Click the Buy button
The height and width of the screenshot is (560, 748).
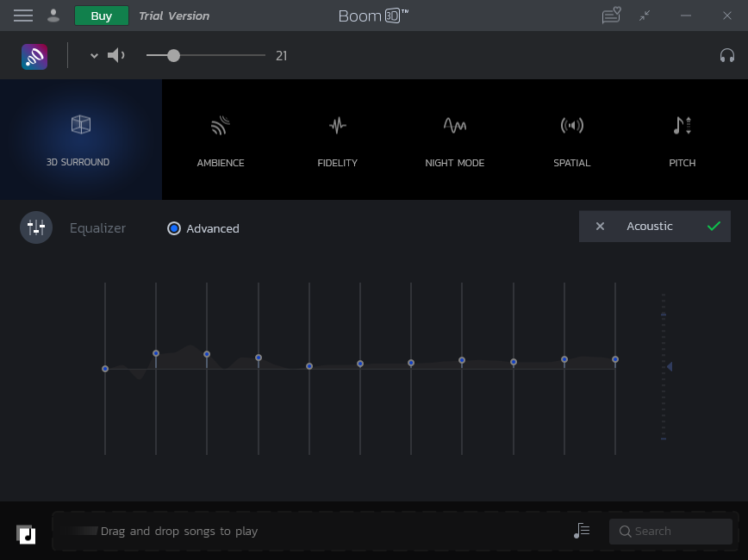[x=101, y=16]
